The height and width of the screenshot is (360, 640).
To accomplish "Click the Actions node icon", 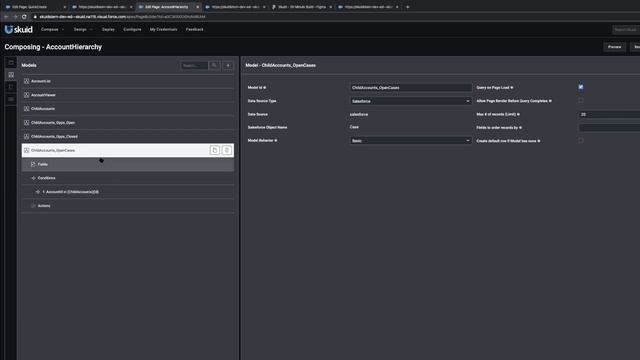I will pos(33,206).
